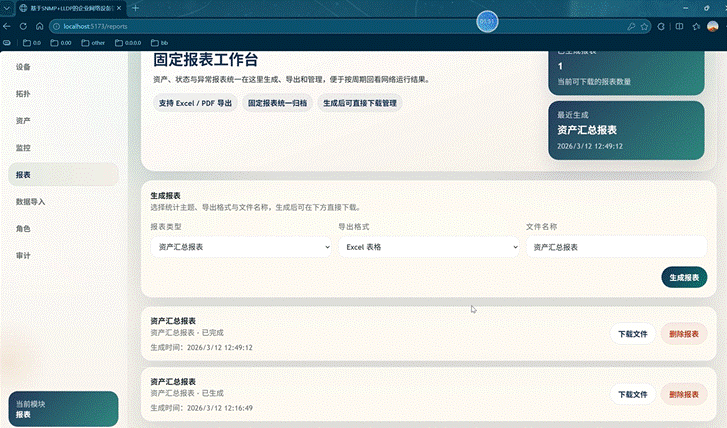This screenshot has width=727, height=428.
Task: Open the 0.0.0.0 bookmarks folder
Action: coord(128,43)
